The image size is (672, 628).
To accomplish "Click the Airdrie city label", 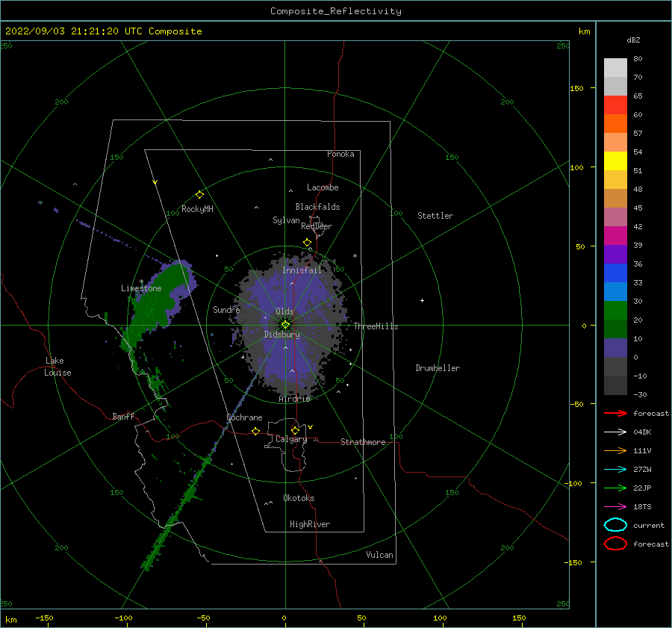I will (x=294, y=399).
